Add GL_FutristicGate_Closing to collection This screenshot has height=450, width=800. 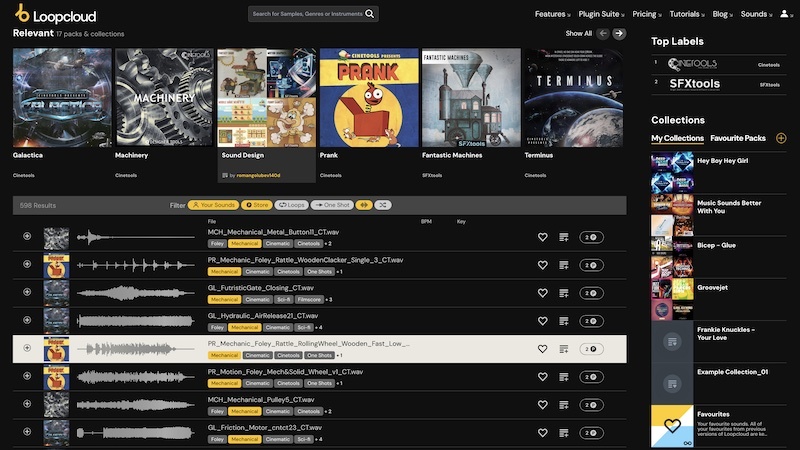click(x=564, y=293)
